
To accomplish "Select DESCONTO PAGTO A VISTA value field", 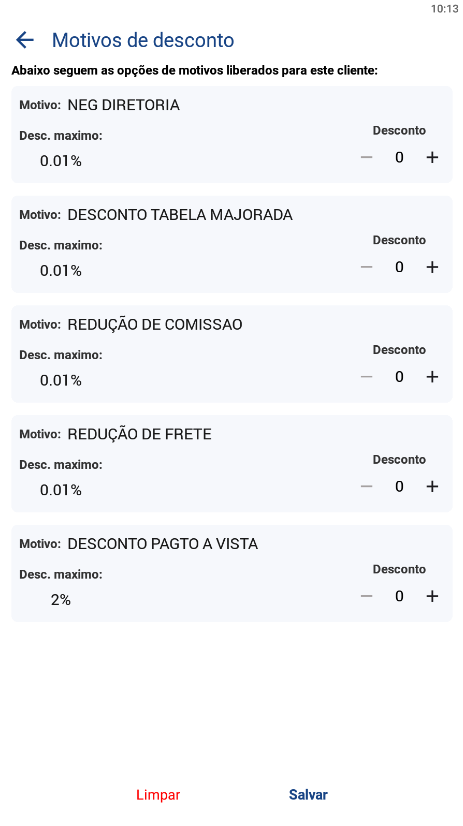I will click(x=399, y=596).
